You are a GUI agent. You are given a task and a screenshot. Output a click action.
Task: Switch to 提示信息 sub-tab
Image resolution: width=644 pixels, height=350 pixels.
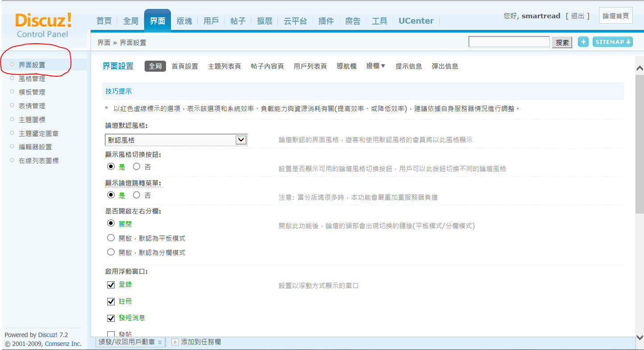[x=409, y=66]
